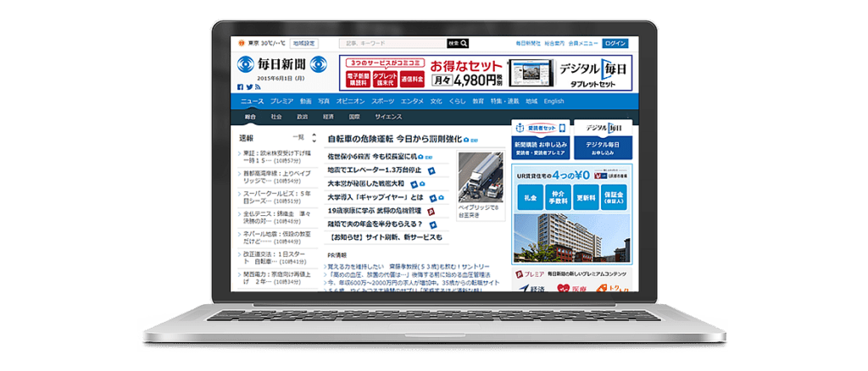Screen dimensions: 868x371
Task: Select the ニュース main nav tab
Action: 252,101
